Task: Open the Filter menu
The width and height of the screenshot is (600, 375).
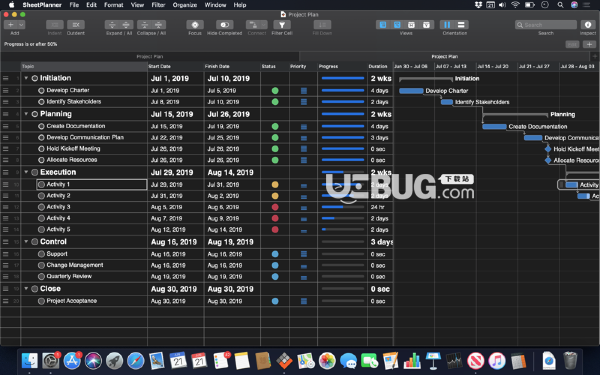Action: pos(158,5)
